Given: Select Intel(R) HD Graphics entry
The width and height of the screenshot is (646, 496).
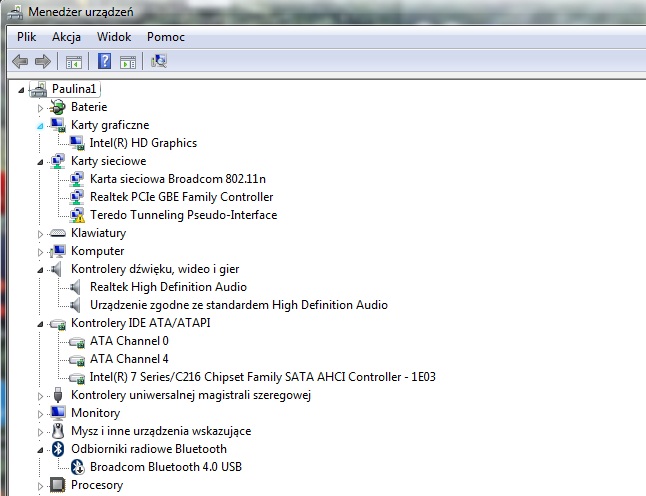Looking at the screenshot, I should tap(143, 143).
